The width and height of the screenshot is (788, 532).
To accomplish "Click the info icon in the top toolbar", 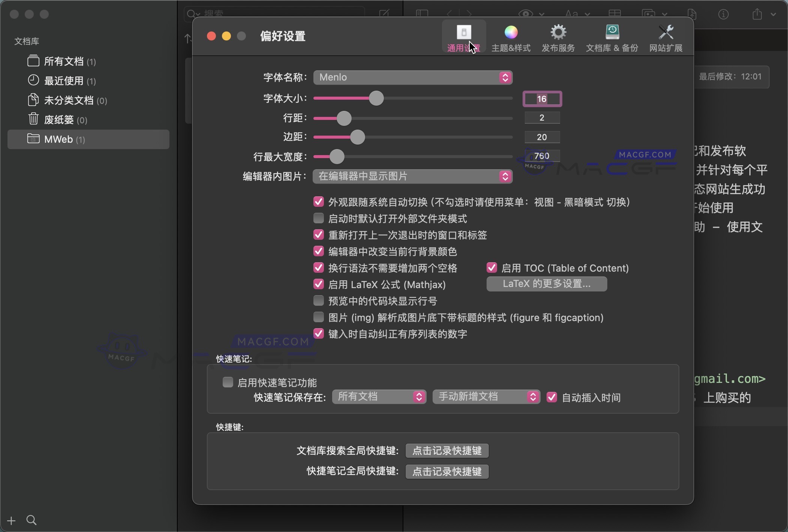I will 724,14.
